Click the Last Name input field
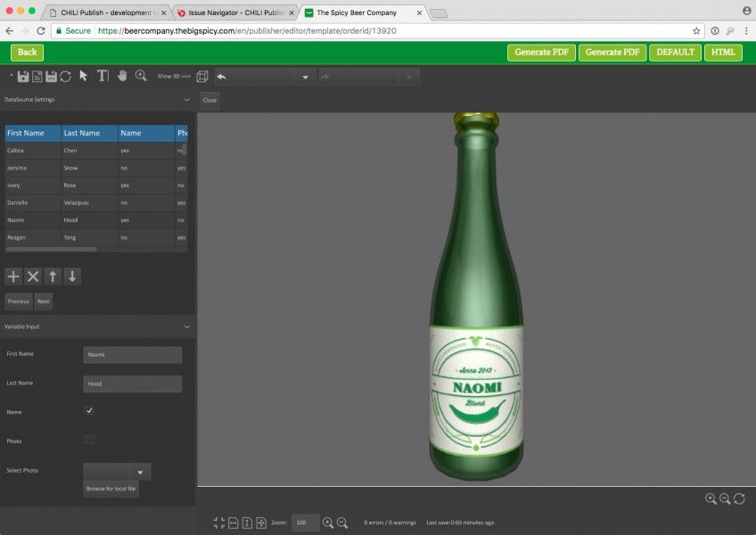 (x=133, y=384)
